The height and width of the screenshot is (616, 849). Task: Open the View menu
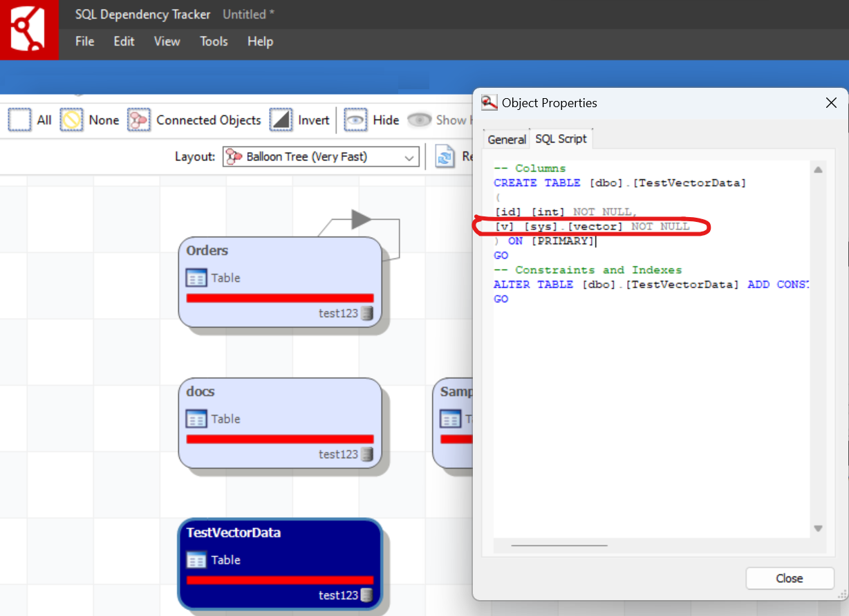coord(167,41)
